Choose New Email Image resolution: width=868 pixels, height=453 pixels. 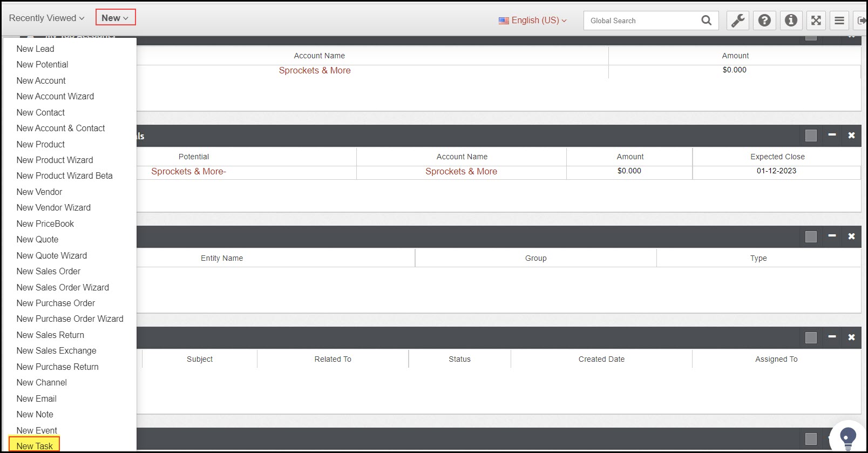pyautogui.click(x=36, y=398)
